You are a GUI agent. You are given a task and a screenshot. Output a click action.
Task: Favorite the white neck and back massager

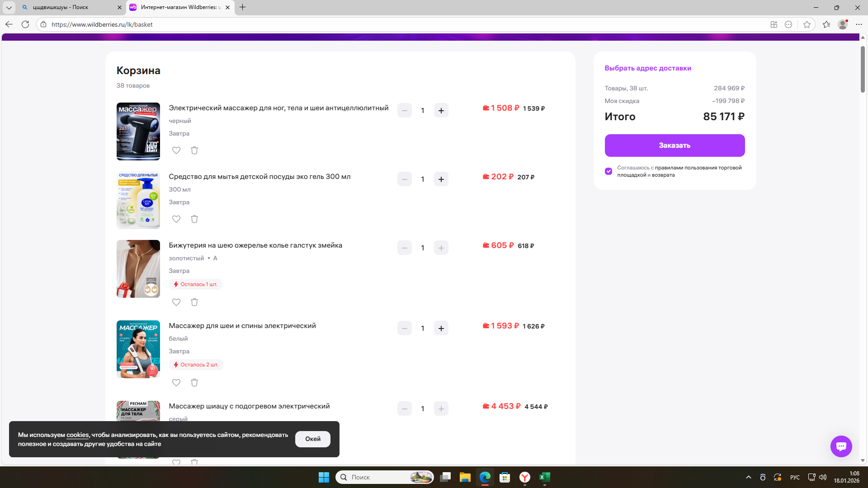tap(176, 383)
